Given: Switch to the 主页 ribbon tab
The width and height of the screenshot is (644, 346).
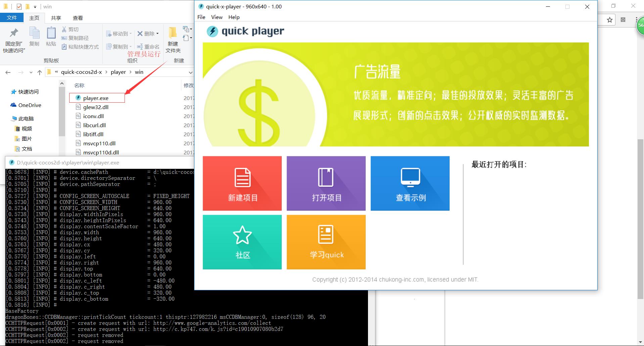Looking at the screenshot, I should coord(34,18).
